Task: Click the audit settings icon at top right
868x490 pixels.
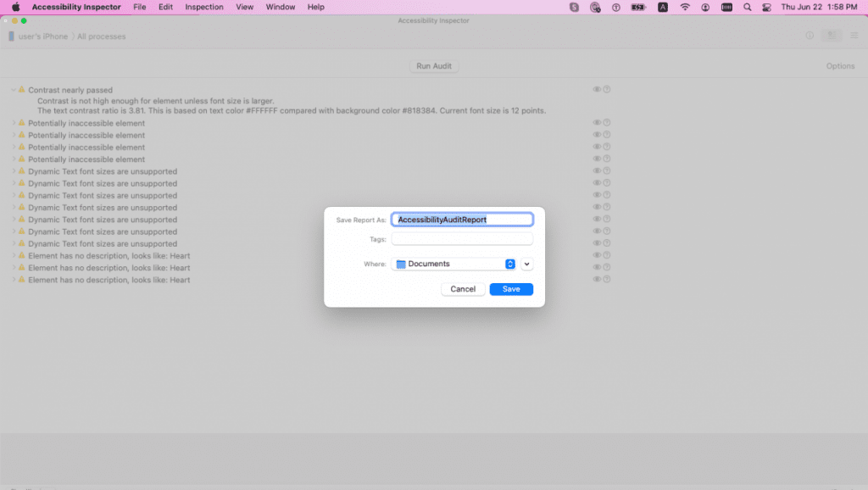Action: tap(840, 65)
